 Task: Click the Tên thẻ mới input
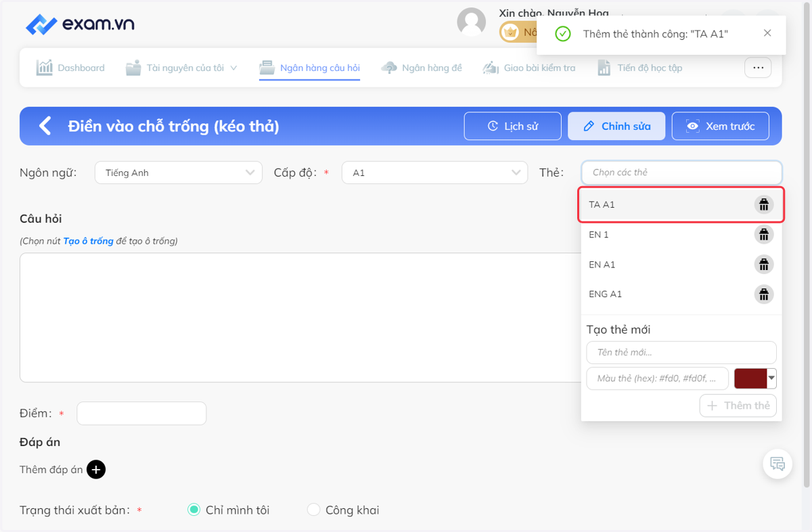pos(681,353)
